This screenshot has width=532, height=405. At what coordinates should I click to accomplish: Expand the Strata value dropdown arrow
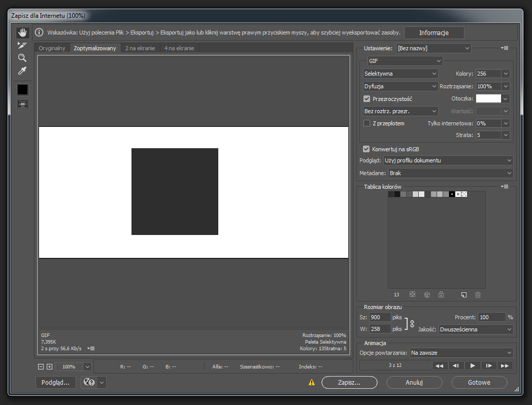506,135
